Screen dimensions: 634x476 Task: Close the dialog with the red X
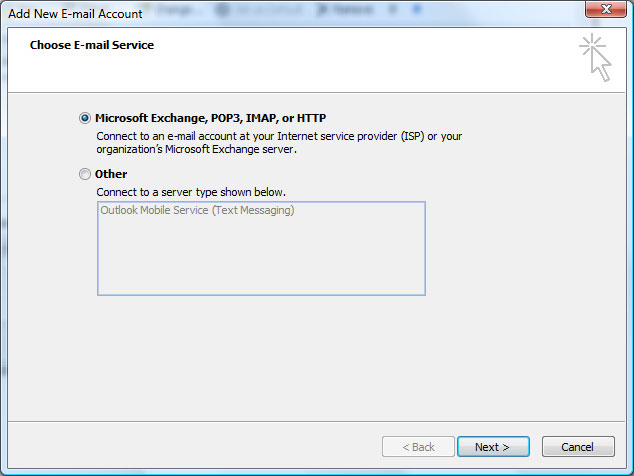[x=605, y=9]
